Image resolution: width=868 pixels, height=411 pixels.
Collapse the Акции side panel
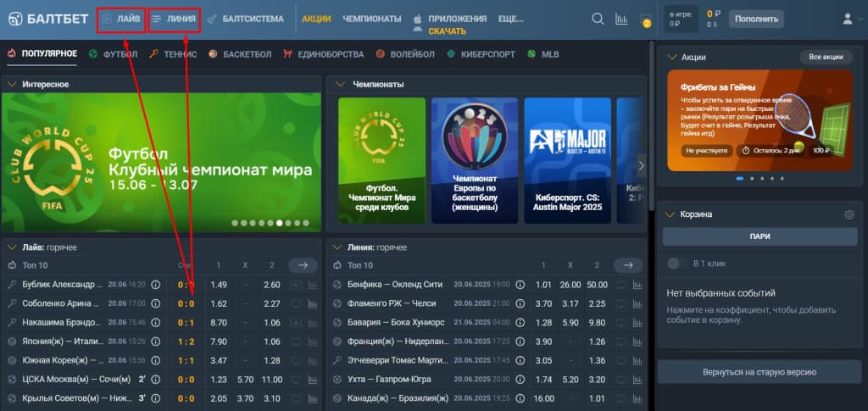672,57
